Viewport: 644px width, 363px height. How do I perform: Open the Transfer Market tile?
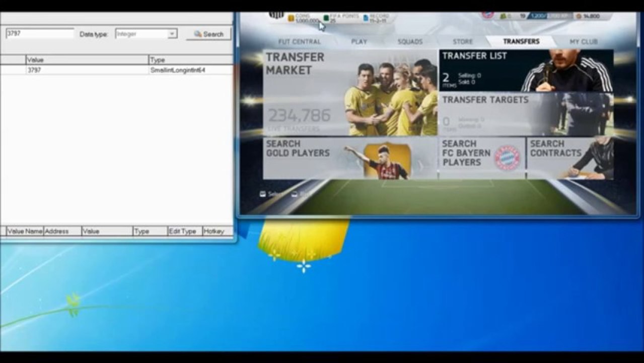point(350,93)
